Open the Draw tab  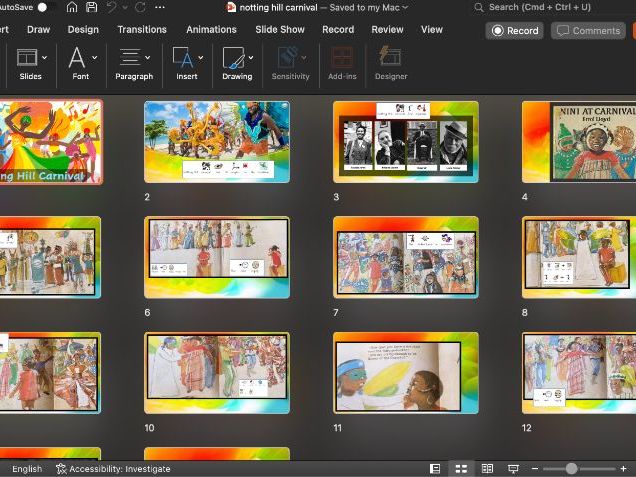(39, 30)
